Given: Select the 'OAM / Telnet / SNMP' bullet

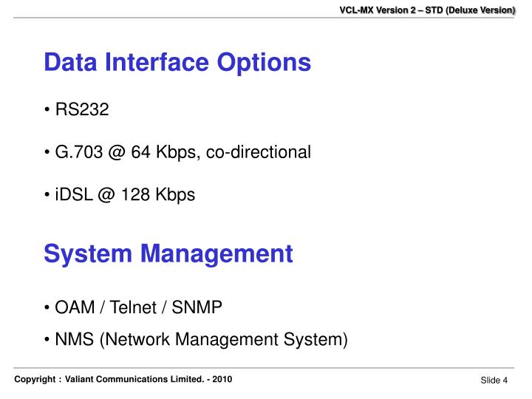Looking at the screenshot, I should click(138, 307).
